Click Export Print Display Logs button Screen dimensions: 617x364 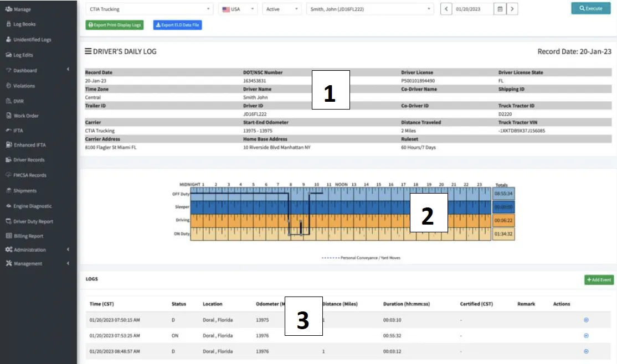[115, 25]
